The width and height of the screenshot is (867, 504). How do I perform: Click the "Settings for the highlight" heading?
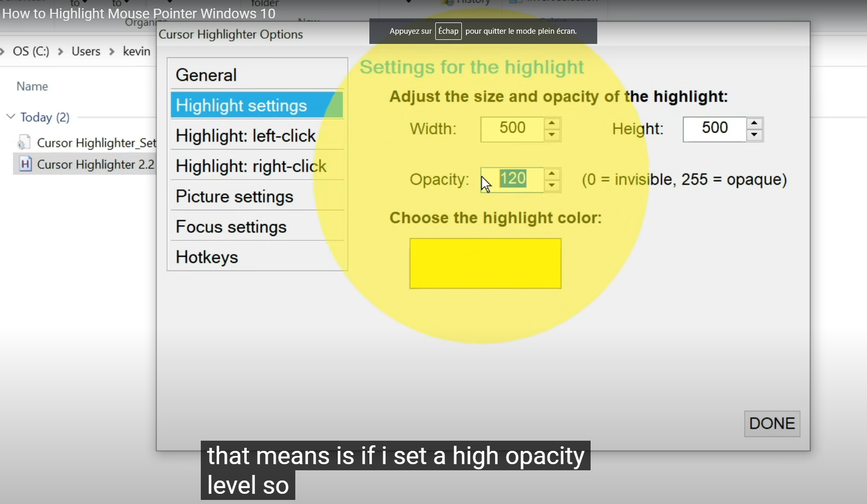click(x=472, y=67)
